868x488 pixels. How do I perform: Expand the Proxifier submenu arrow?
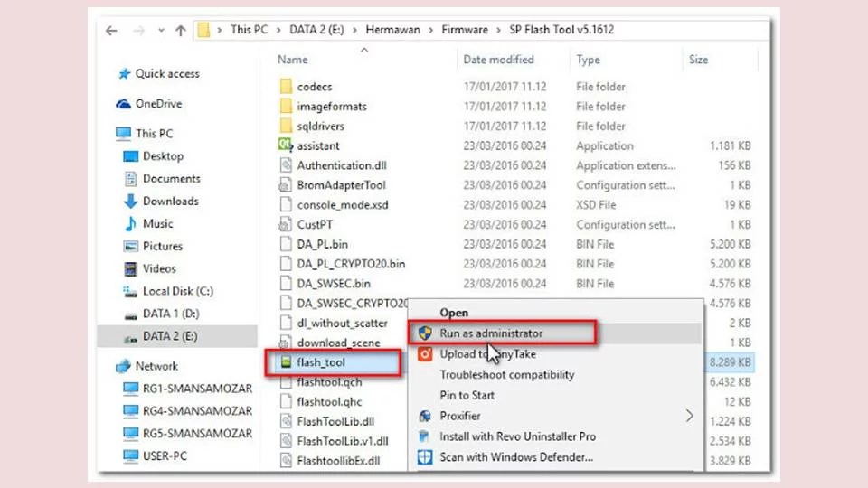[x=689, y=416]
